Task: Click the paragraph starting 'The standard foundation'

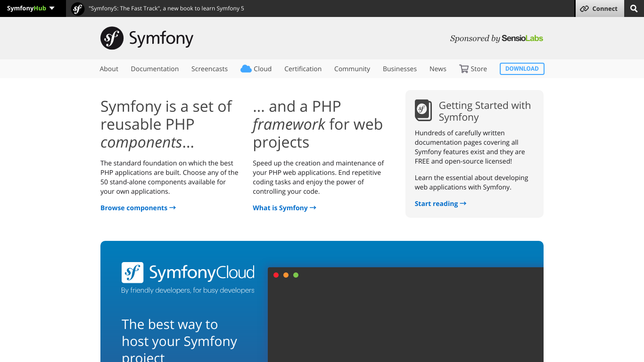Action: tap(170, 177)
